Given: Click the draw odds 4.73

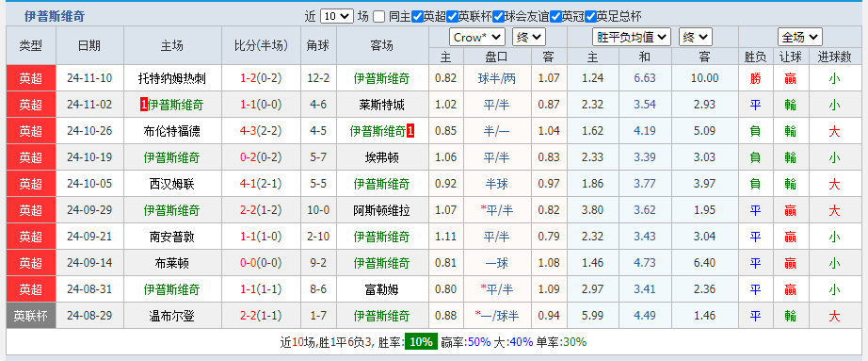Looking at the screenshot, I should tap(644, 263).
